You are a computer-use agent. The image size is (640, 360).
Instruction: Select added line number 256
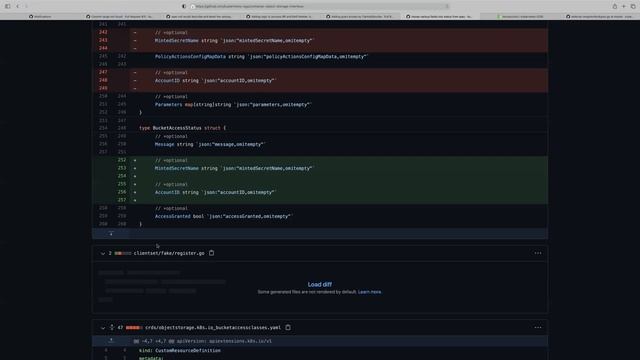(x=122, y=192)
